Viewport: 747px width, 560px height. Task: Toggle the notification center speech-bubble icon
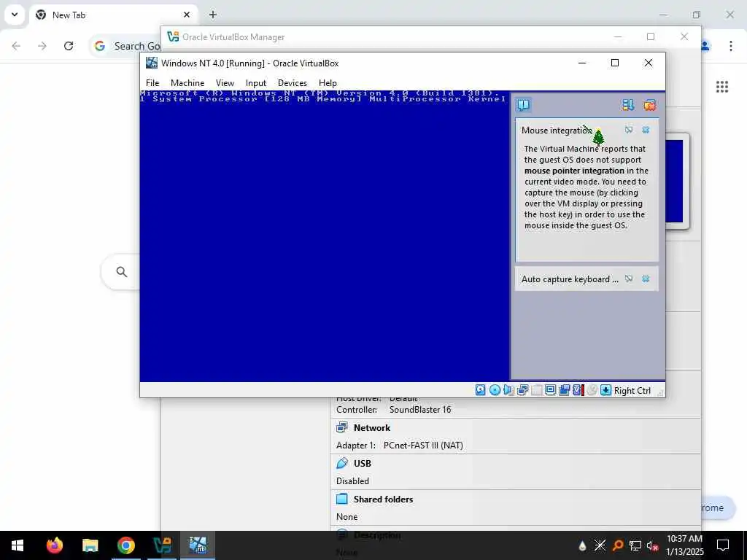(523, 105)
